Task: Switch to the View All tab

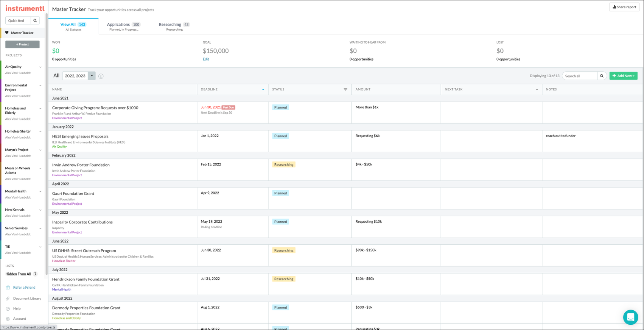Action: pyautogui.click(x=73, y=27)
